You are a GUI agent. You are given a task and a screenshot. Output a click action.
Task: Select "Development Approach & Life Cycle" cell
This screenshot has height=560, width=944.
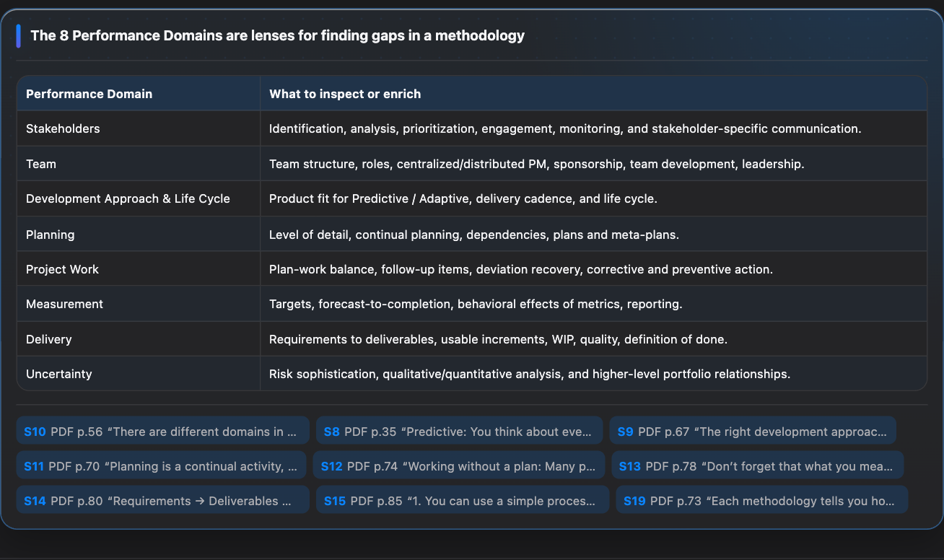[x=139, y=198]
